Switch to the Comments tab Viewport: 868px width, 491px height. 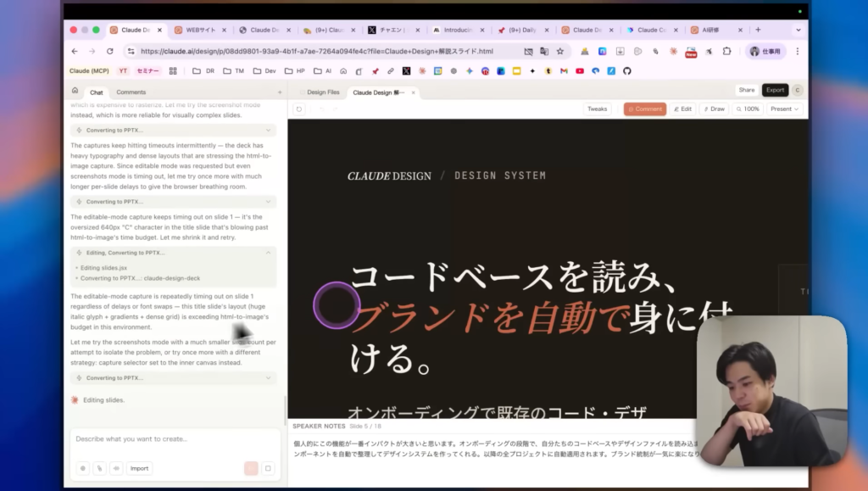point(131,92)
